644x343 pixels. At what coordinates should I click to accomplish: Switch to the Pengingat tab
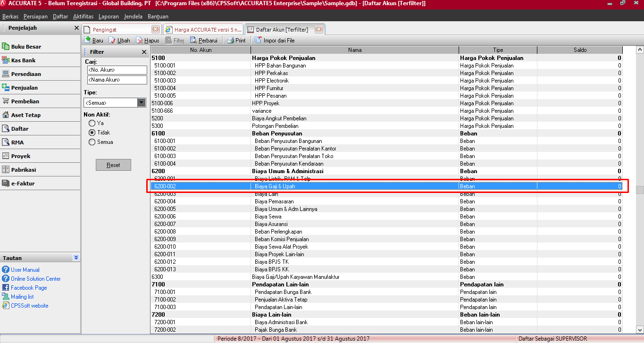pos(105,29)
